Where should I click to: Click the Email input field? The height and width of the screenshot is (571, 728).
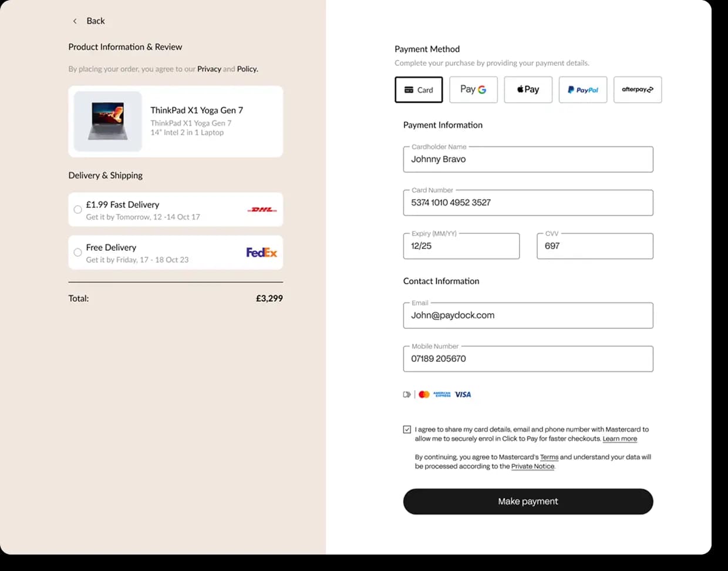[528, 315]
